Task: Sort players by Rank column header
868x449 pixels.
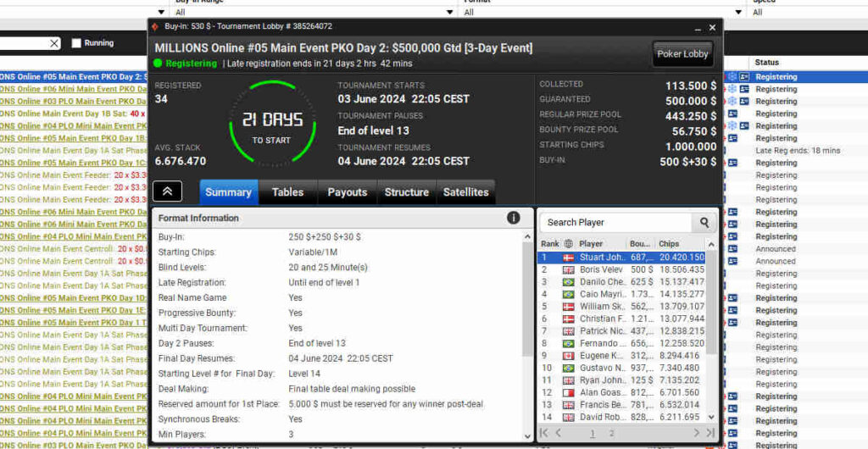Action: point(549,244)
